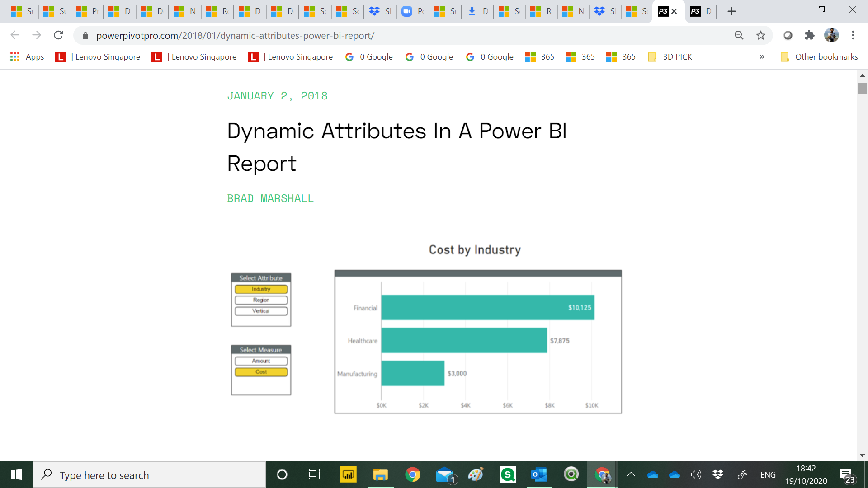The image size is (868, 488).
Task: Open the first 365 bookmark
Action: [540, 57]
